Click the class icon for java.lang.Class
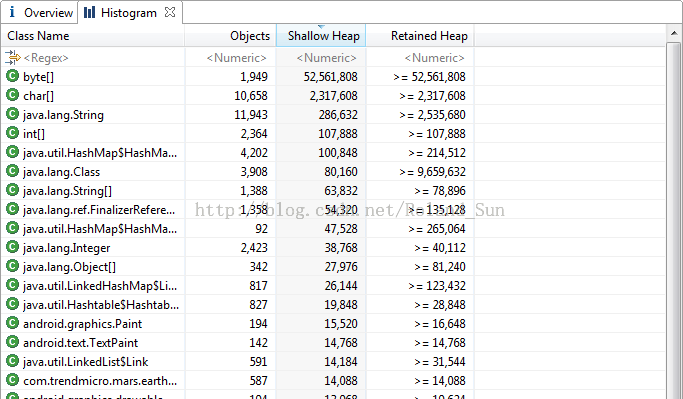 pos(13,171)
